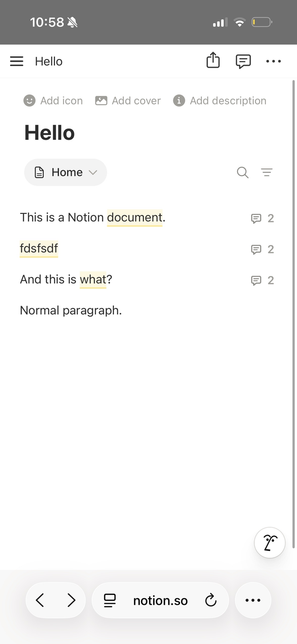Open the page comments panel icon
This screenshot has width=297, height=644.
coord(243,61)
